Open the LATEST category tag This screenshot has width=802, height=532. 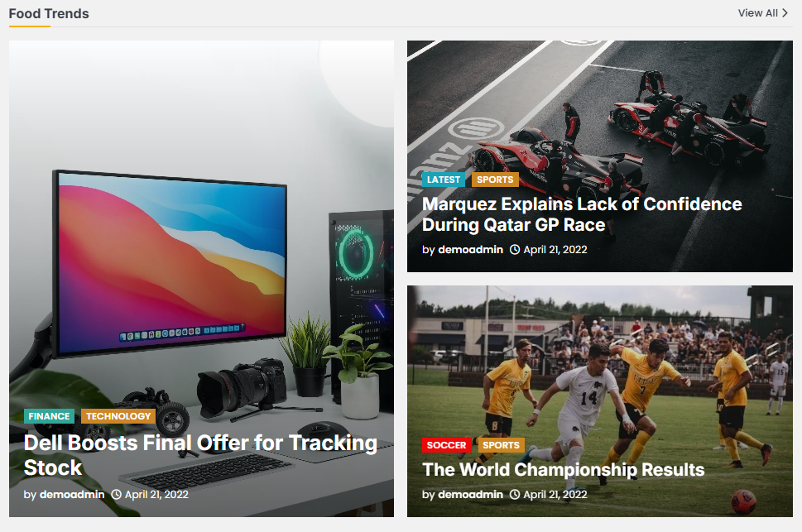point(444,180)
